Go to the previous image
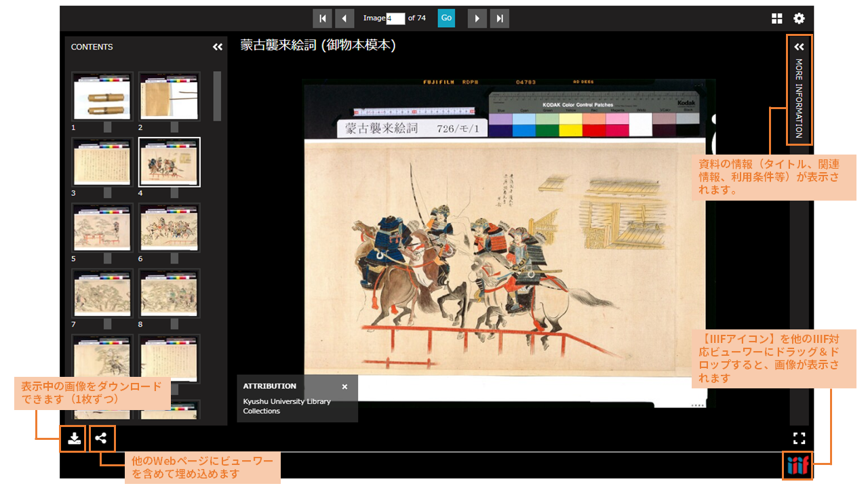This screenshot has width=868, height=488. point(345,18)
